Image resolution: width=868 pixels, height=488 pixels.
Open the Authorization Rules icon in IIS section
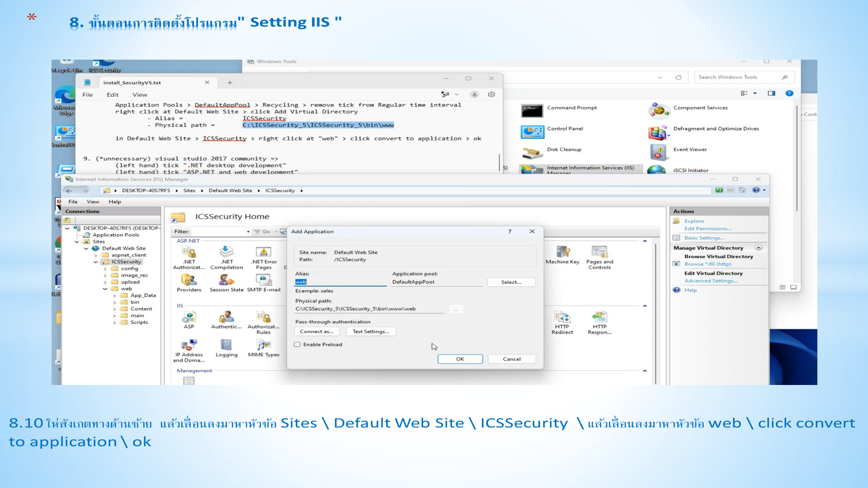[264, 323]
